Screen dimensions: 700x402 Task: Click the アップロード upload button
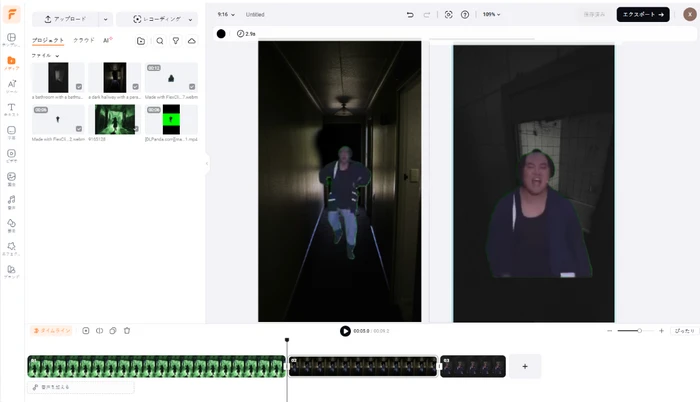pos(65,19)
